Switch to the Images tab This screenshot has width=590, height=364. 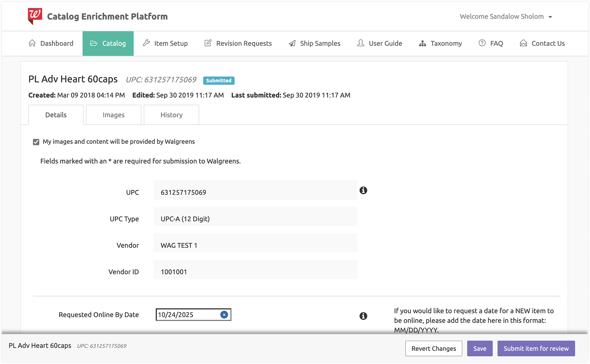(113, 115)
